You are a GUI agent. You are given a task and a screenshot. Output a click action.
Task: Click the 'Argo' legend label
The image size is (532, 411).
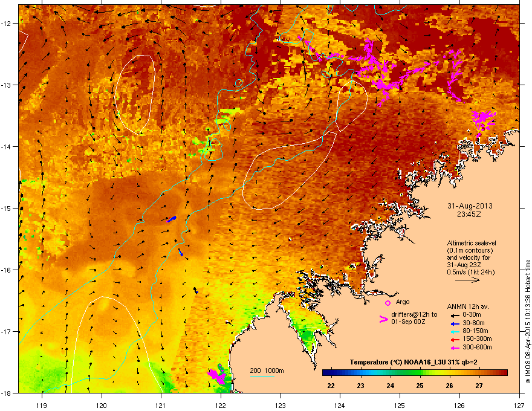coord(403,302)
